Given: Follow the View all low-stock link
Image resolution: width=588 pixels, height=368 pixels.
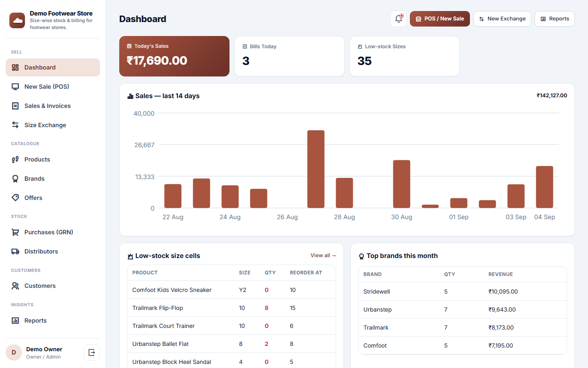Looking at the screenshot, I should coord(323,256).
